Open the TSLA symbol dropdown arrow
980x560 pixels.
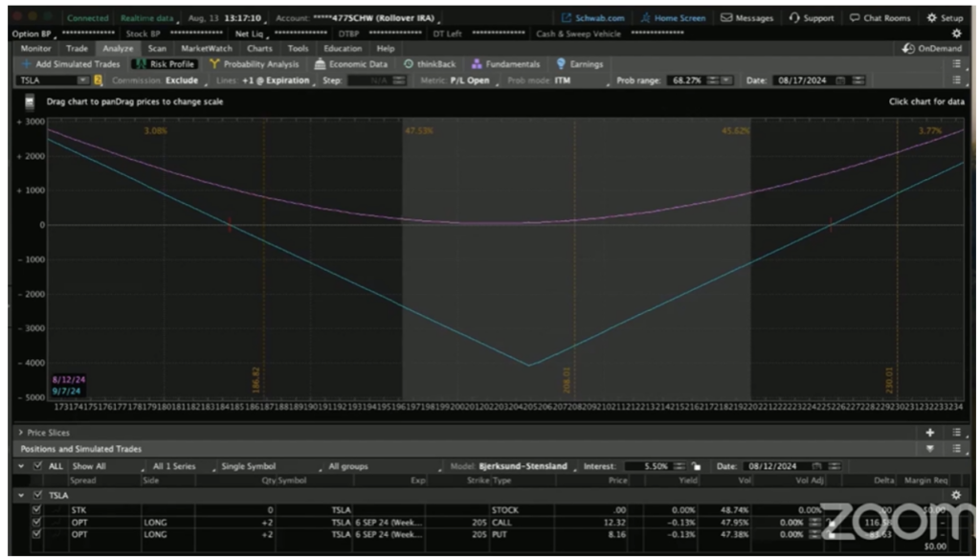tap(83, 80)
